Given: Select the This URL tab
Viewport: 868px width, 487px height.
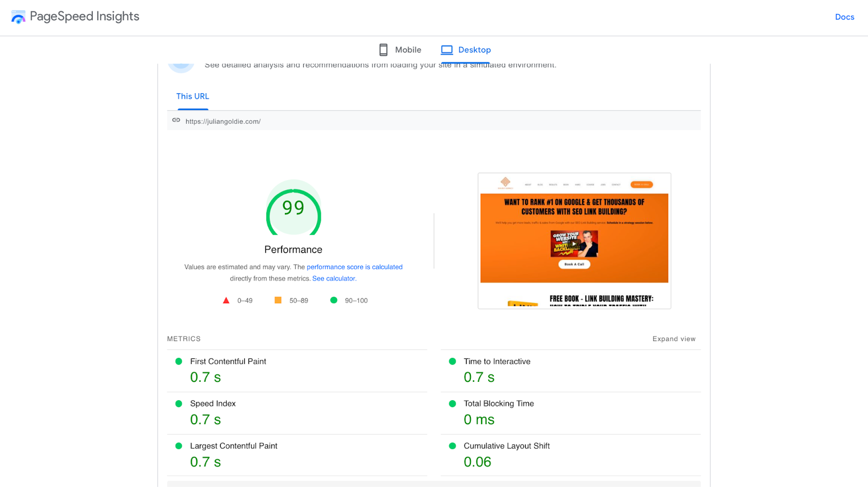Looking at the screenshot, I should click(x=193, y=97).
